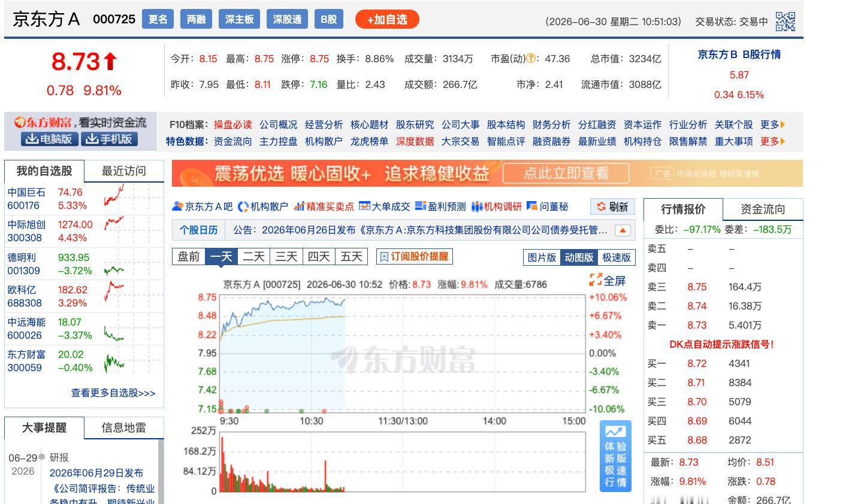Add stock via +加自选 button
This screenshot has height=504, width=864.
387,20
